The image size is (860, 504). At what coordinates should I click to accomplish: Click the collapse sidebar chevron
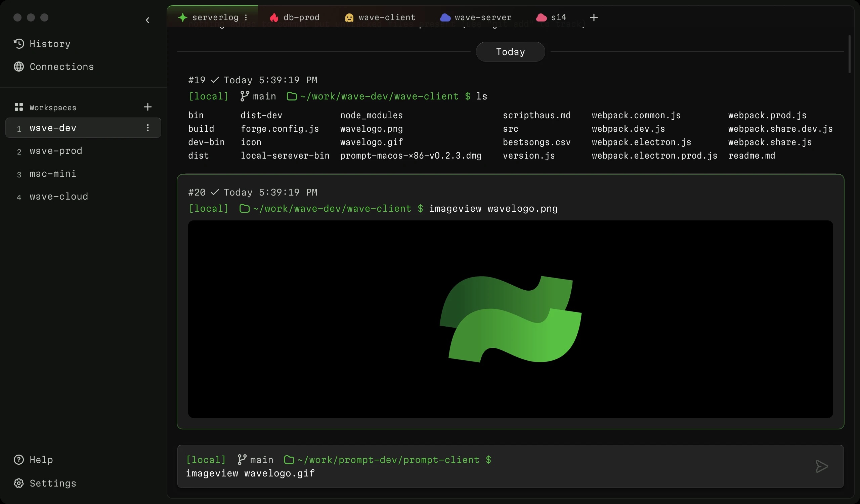click(x=147, y=20)
